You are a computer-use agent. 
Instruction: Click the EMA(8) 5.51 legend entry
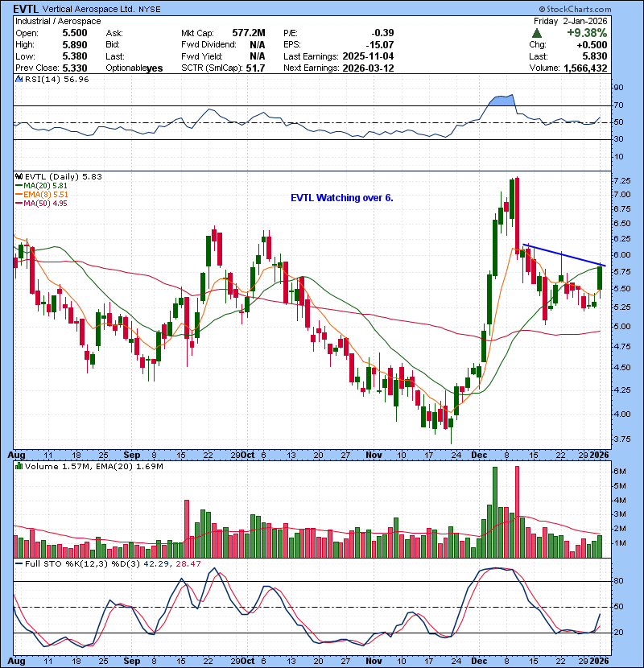pos(41,194)
